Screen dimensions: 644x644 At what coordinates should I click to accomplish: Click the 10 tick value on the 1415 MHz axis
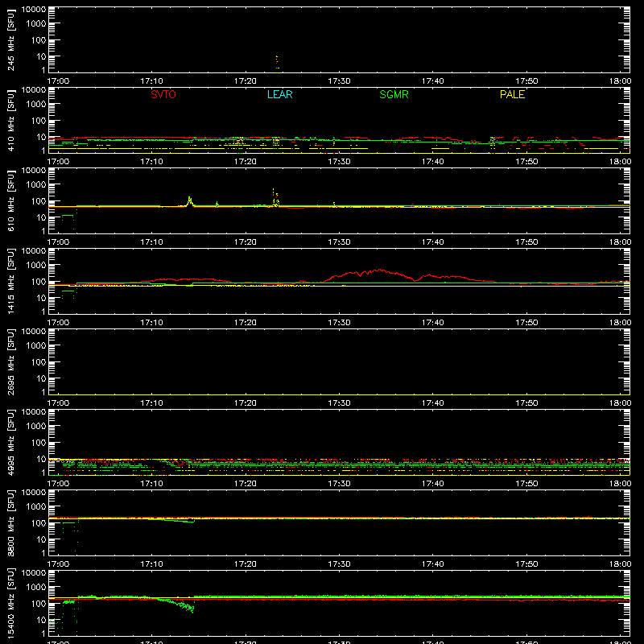41,298
